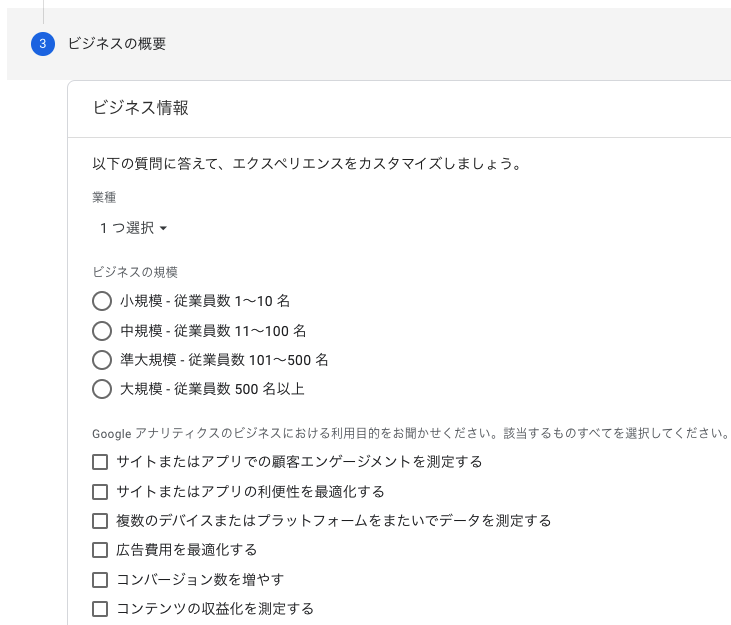731x625 pixels.
Task: Click the dropdown arrow next to 1 つ選択
Action: 163,228
